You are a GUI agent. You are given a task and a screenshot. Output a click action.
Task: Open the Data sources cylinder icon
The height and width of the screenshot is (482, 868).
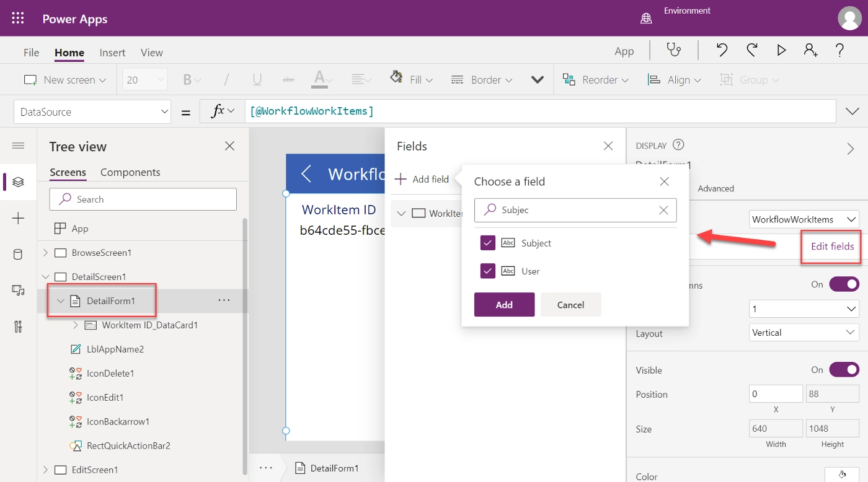18,254
